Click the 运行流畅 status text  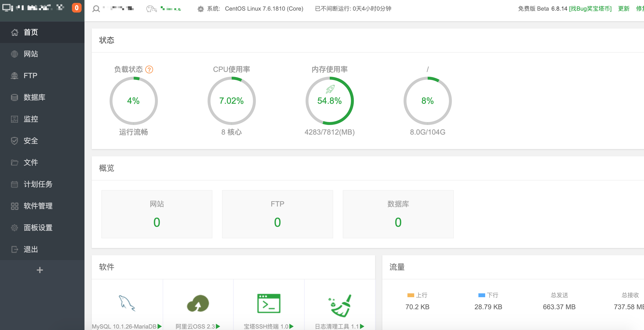tap(133, 132)
